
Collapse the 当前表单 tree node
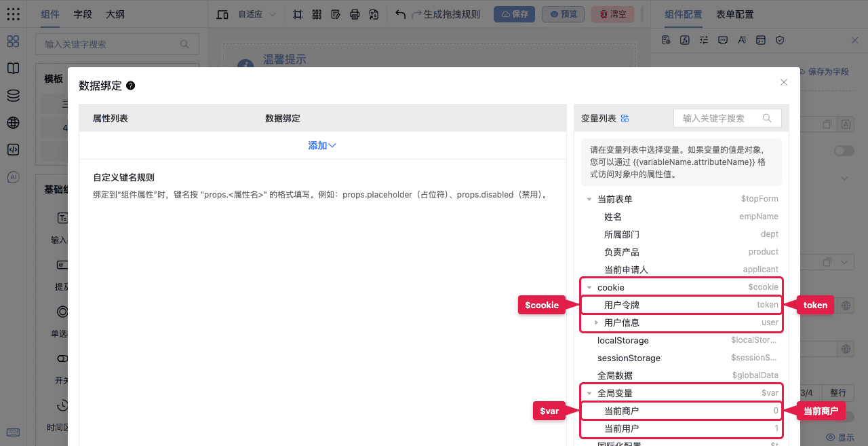[x=589, y=200]
